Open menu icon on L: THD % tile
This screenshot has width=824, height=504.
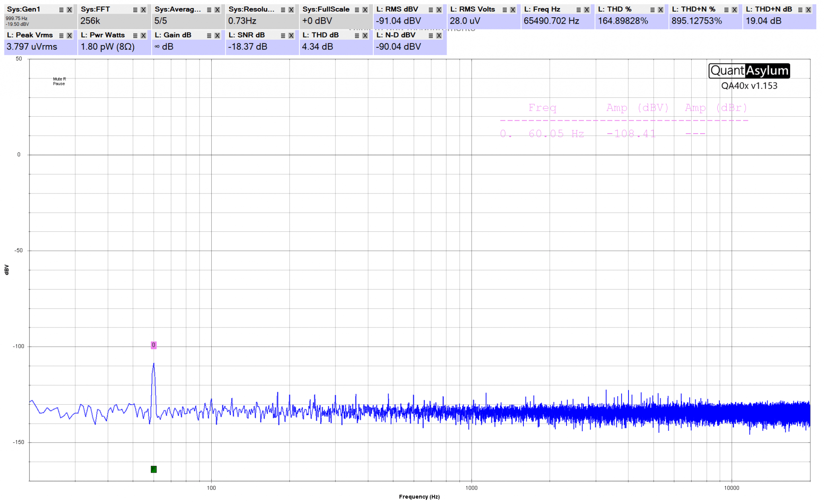[653, 10]
